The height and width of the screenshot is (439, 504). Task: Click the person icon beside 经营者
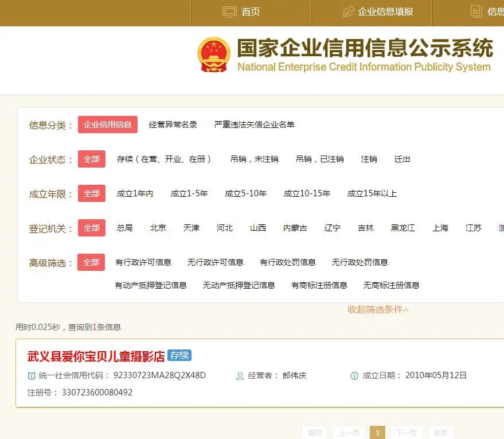click(240, 376)
